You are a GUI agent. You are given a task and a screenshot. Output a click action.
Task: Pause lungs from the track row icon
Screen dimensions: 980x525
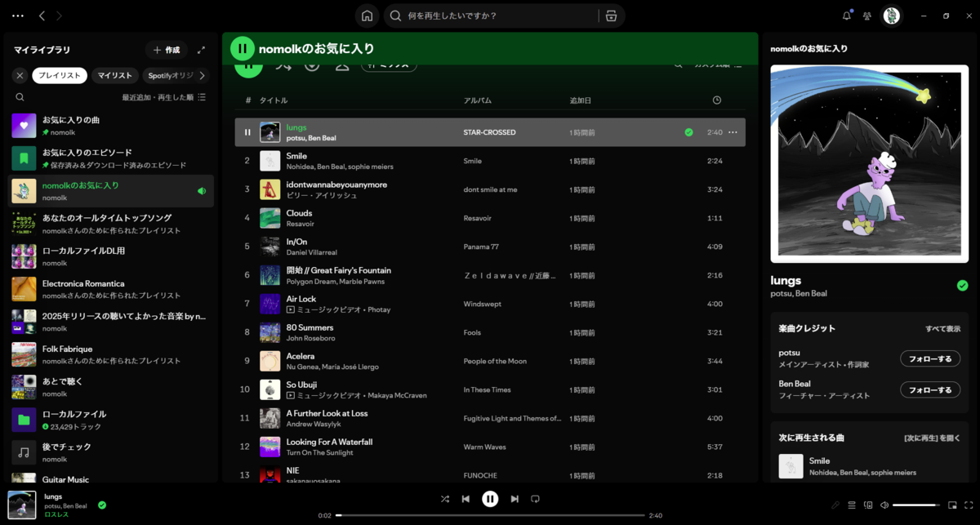tap(247, 132)
